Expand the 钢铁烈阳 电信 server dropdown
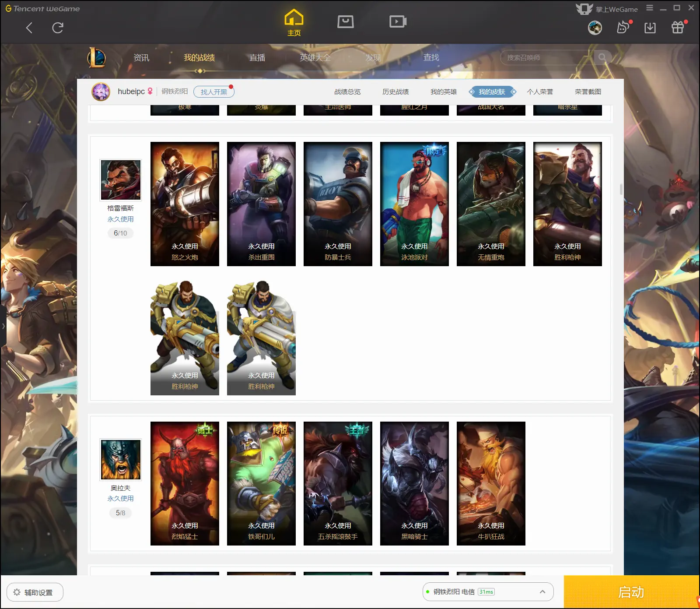The width and height of the screenshot is (700, 609). [488, 591]
